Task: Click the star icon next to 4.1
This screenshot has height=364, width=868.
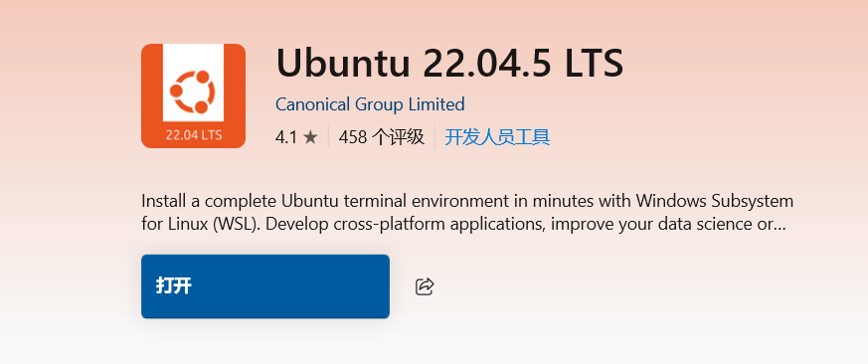Action: pyautogui.click(x=310, y=137)
